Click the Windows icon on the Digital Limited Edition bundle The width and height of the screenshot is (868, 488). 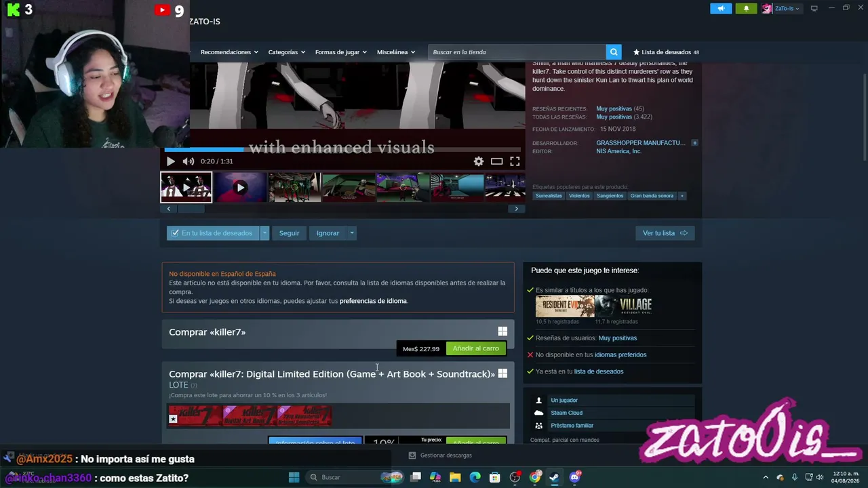[502, 373]
